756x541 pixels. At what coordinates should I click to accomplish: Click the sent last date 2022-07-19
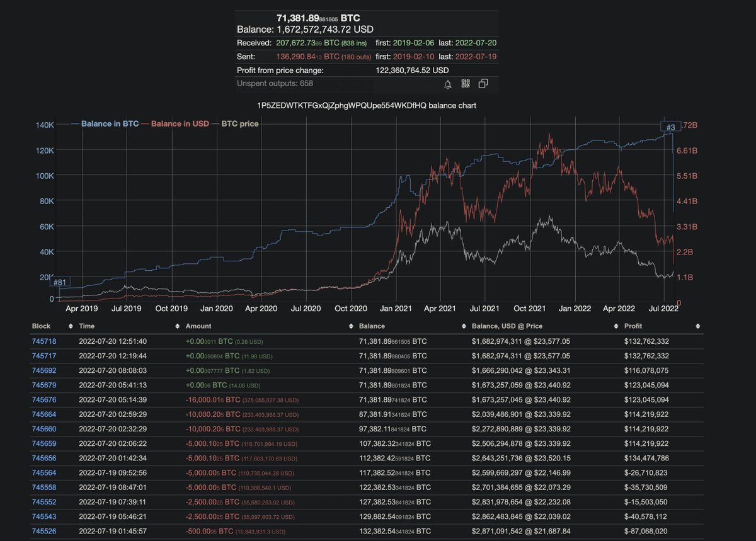(474, 57)
